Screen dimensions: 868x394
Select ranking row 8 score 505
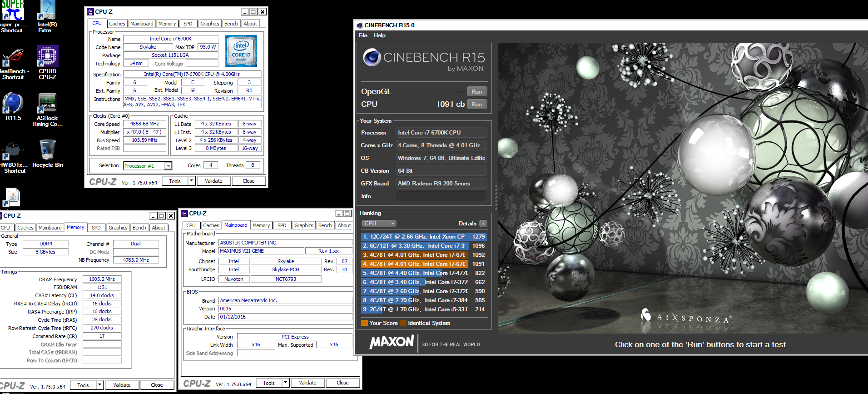click(x=424, y=300)
